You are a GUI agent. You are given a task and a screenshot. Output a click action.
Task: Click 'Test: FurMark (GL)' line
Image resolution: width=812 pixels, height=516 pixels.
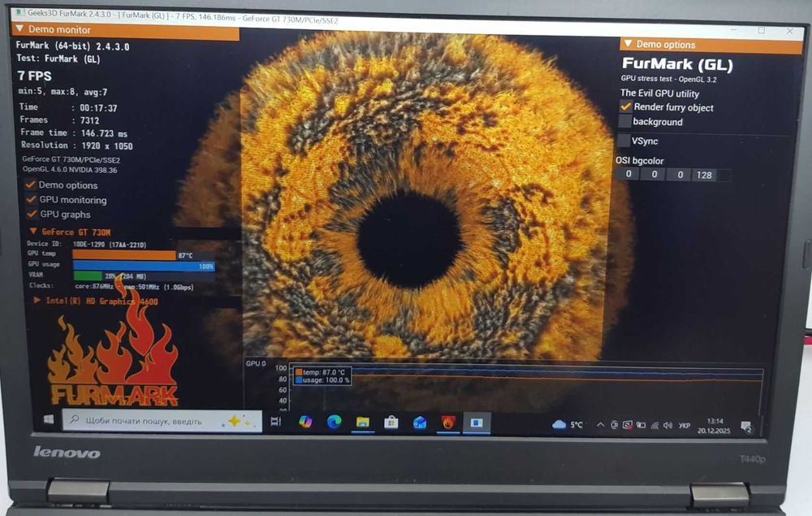tap(58, 59)
